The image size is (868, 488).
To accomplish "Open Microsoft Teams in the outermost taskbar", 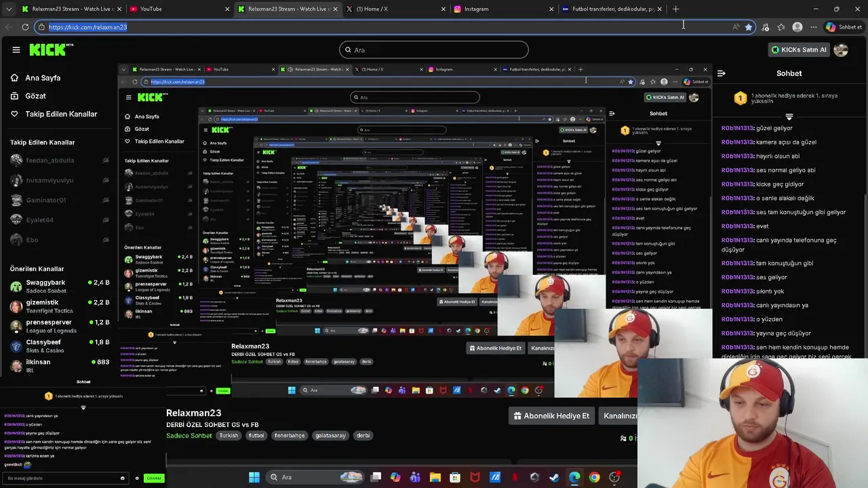I will click(415, 477).
